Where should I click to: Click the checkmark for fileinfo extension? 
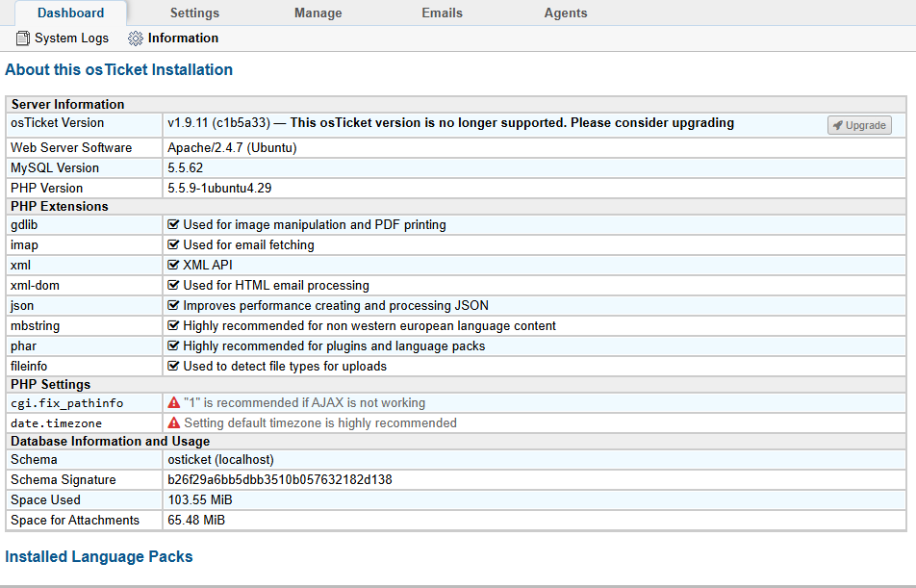point(173,367)
